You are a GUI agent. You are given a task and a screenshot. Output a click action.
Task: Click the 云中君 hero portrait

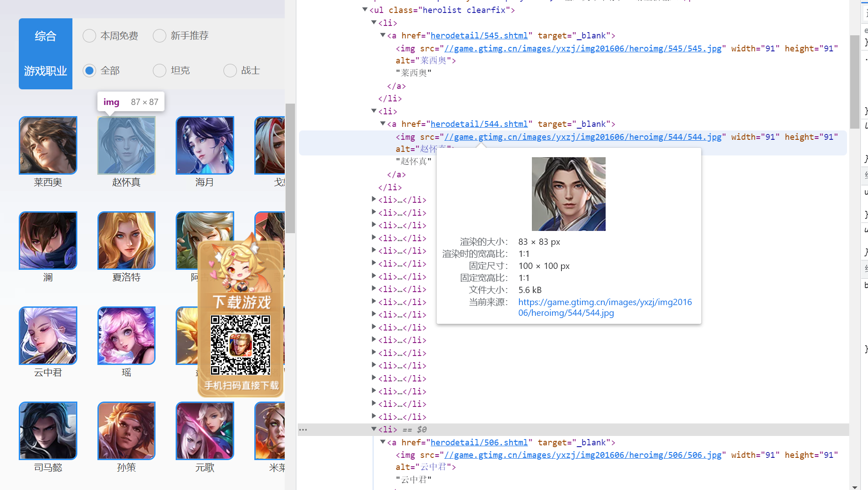[48, 335]
